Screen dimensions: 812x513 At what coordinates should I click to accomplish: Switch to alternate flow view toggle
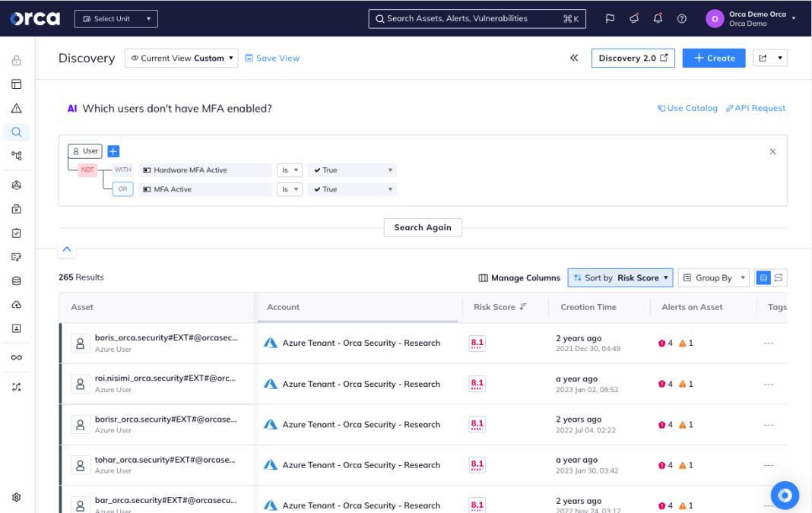pyautogui.click(x=779, y=278)
